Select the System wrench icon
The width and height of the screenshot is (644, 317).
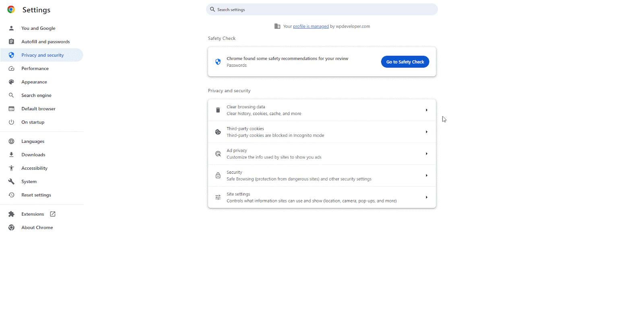point(12,181)
